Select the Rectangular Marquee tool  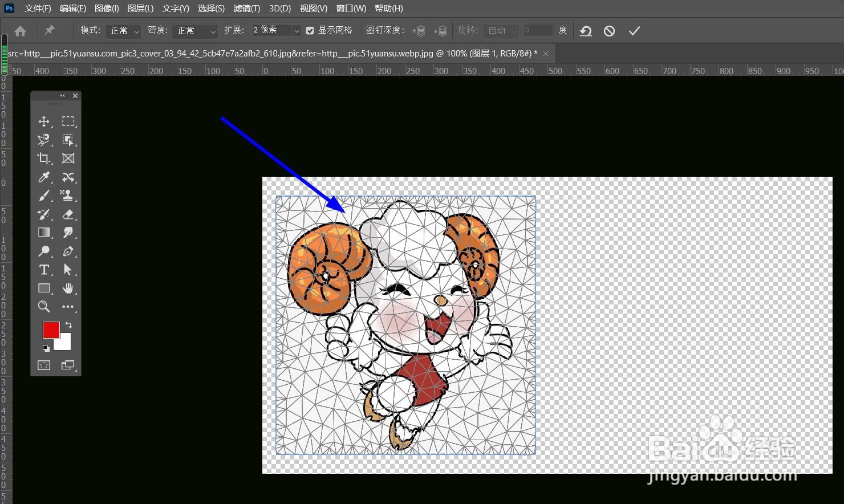click(68, 121)
